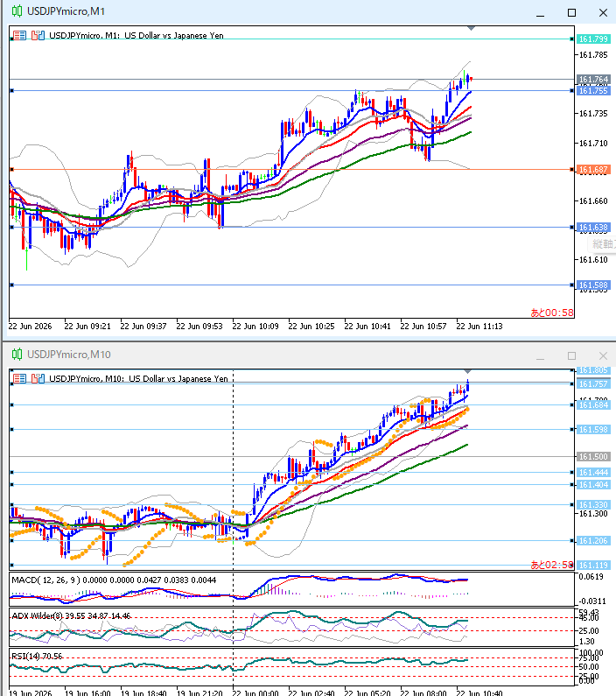Image resolution: width=616 pixels, height=696 pixels.
Task: Select the 161.206 price label in M10 chart
Action: pos(593,541)
